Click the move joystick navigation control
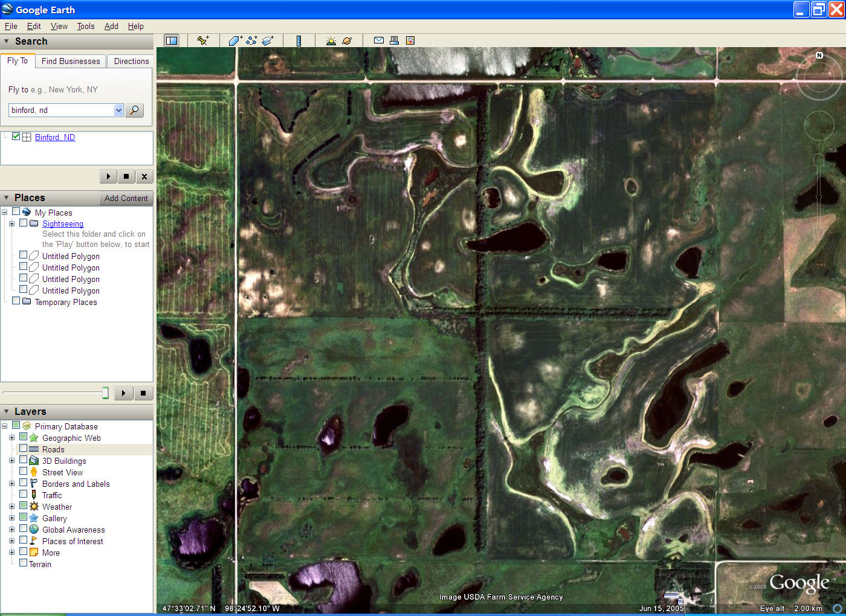 pyautogui.click(x=819, y=126)
